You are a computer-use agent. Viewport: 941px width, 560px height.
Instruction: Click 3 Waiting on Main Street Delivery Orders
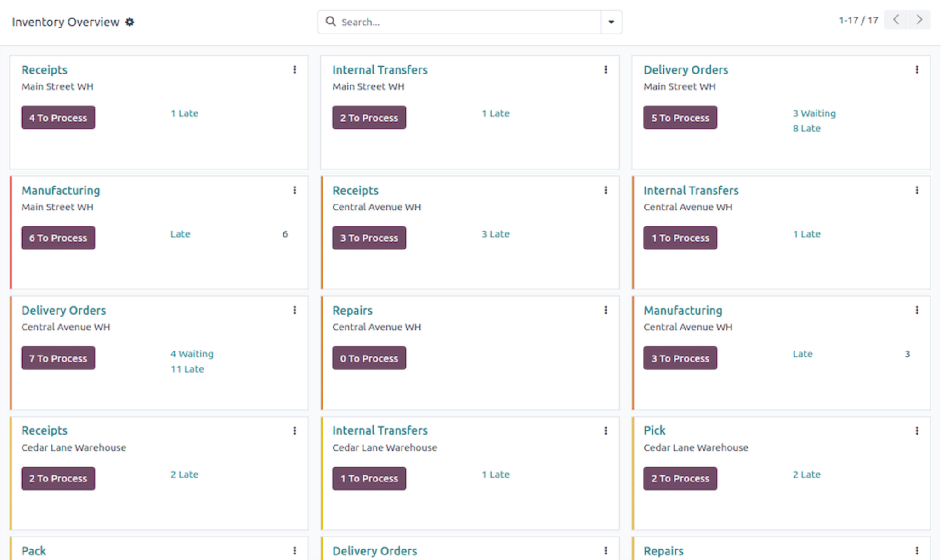[x=814, y=113]
